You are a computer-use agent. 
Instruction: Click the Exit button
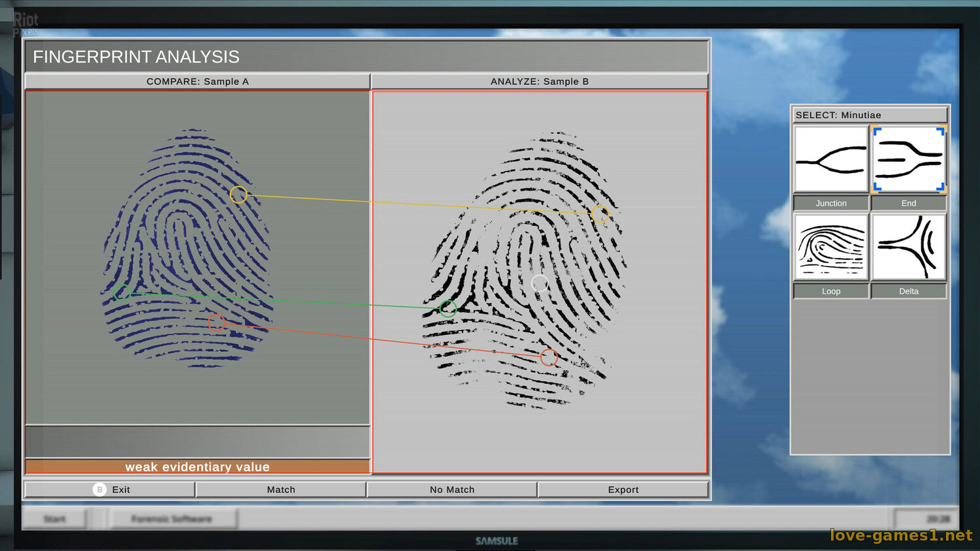pos(110,490)
